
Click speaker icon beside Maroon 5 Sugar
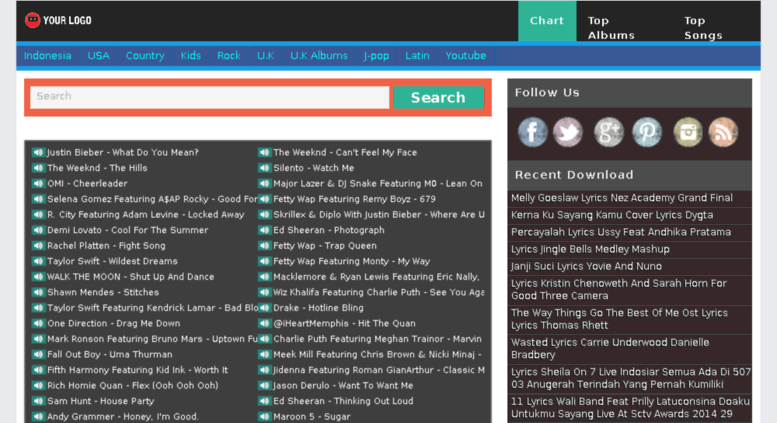pos(265,417)
